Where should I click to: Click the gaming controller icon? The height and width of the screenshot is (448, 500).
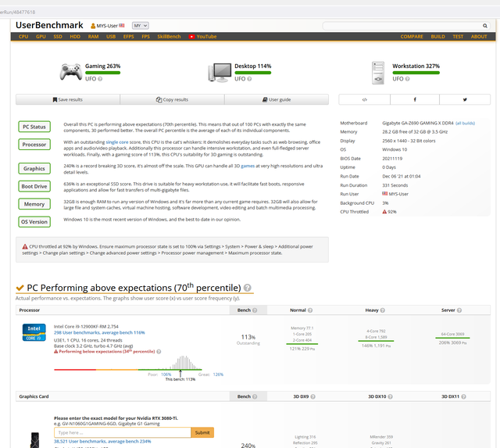pos(71,72)
